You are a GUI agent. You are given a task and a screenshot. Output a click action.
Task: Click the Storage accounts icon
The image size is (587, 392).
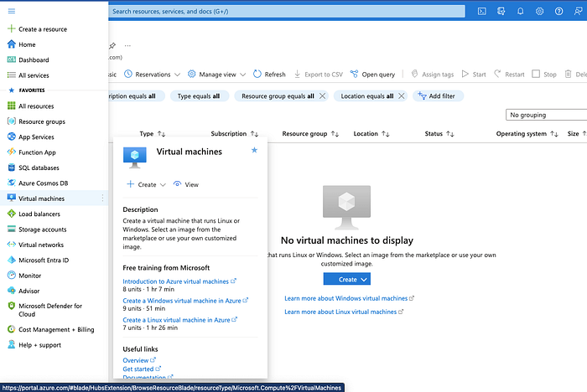(x=12, y=229)
